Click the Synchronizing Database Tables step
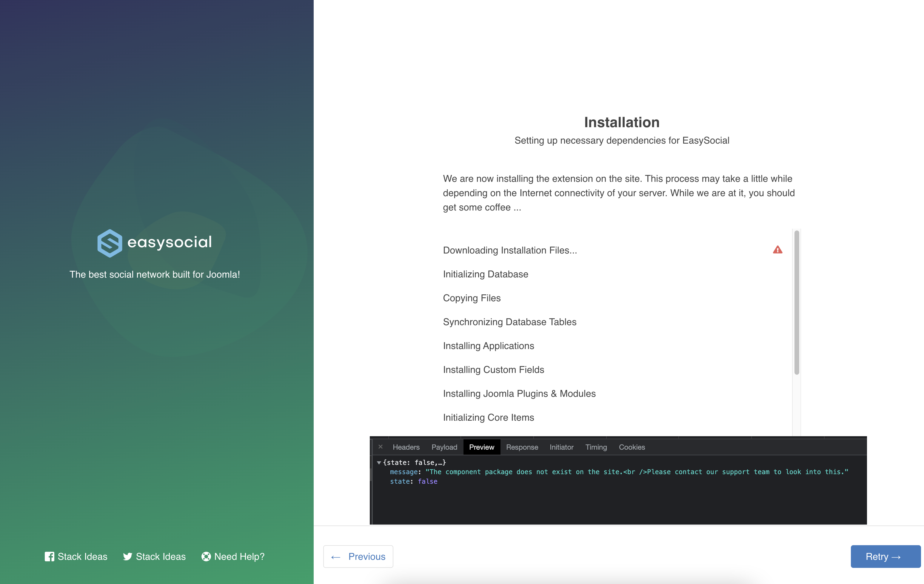The height and width of the screenshot is (584, 924). [509, 322]
